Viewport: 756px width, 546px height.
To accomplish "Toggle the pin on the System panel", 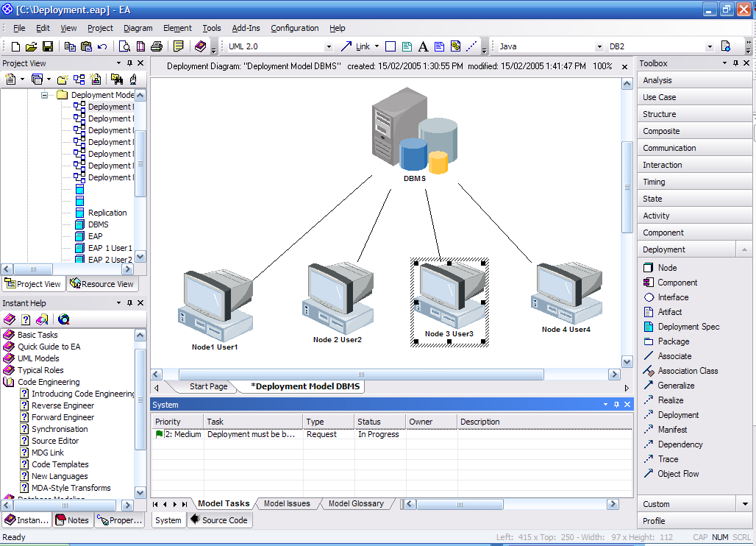I will coord(616,405).
